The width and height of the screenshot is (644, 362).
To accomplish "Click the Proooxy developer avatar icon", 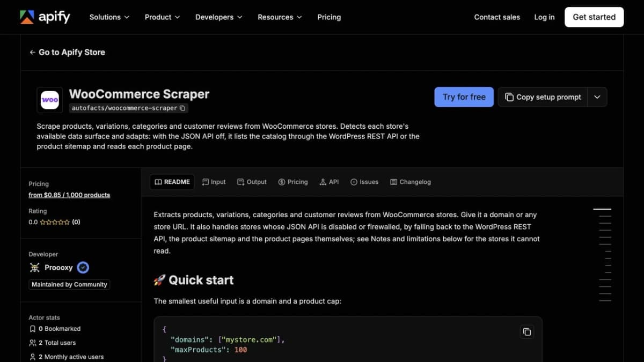I will (35, 267).
